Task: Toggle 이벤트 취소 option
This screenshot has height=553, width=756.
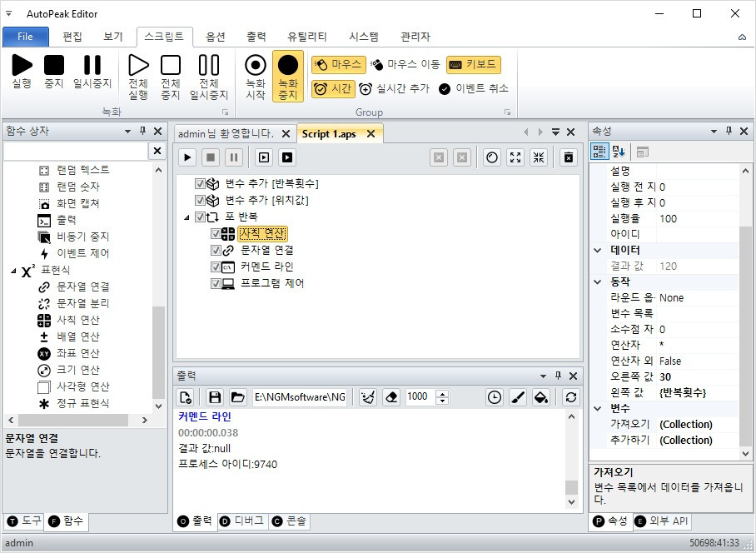Action: (x=474, y=89)
